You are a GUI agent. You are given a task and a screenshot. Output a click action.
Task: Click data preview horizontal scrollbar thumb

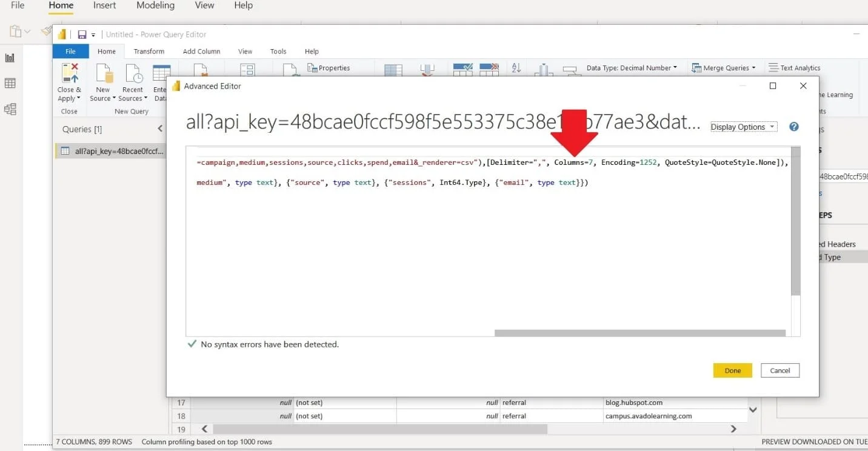pyautogui.click(x=379, y=429)
